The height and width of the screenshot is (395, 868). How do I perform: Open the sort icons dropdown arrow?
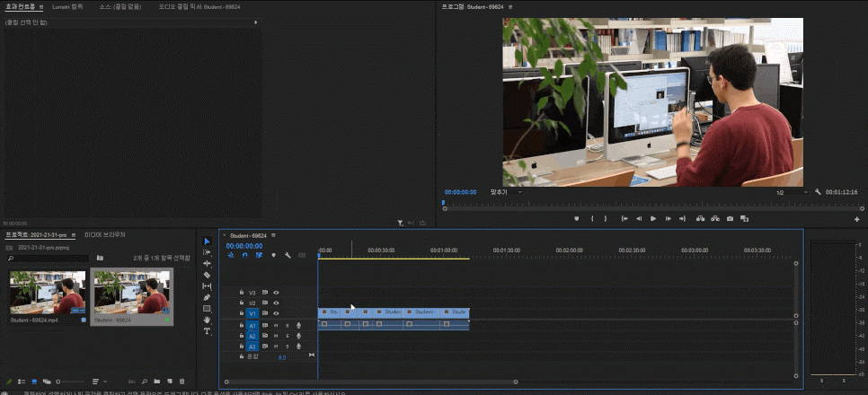tap(105, 382)
